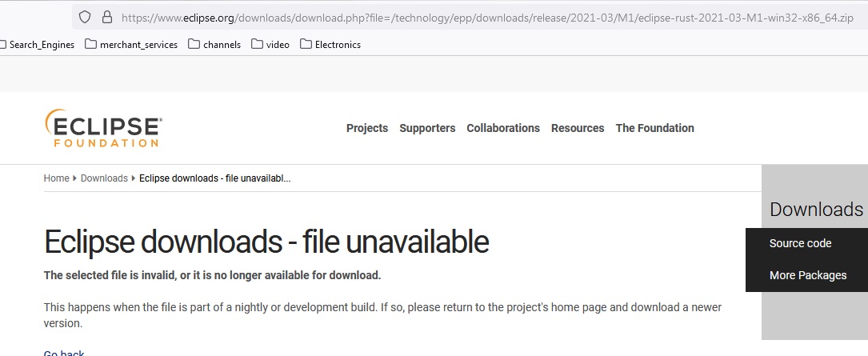The width and height of the screenshot is (868, 356).
Task: Open the Electronics bookmark folder
Action: click(330, 44)
